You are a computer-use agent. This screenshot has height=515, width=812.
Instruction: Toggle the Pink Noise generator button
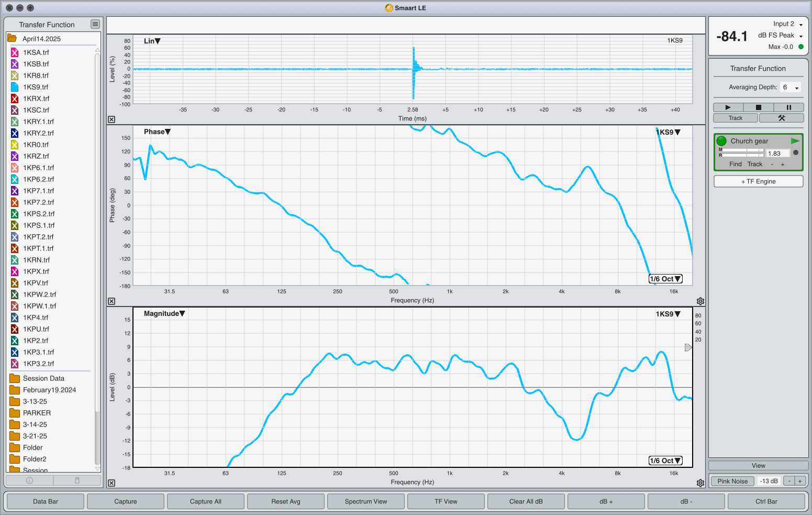732,481
